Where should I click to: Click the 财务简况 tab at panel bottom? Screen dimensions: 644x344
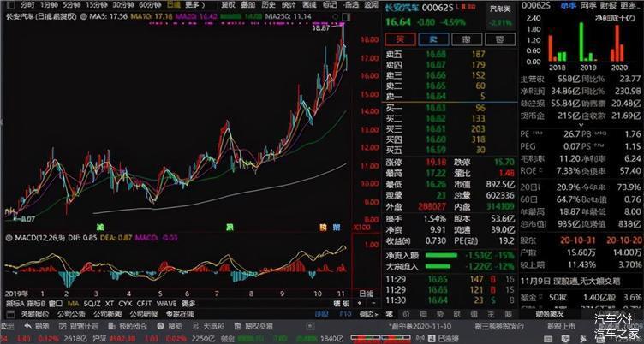click(x=550, y=314)
